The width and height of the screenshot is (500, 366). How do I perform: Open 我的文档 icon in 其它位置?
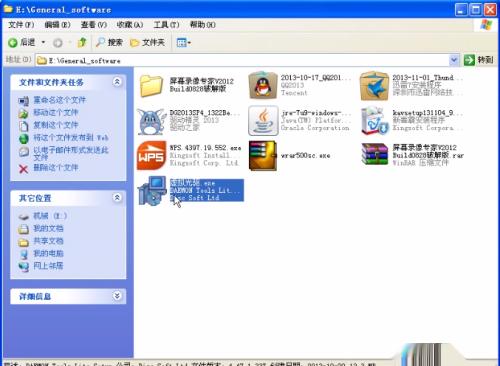[24, 229]
